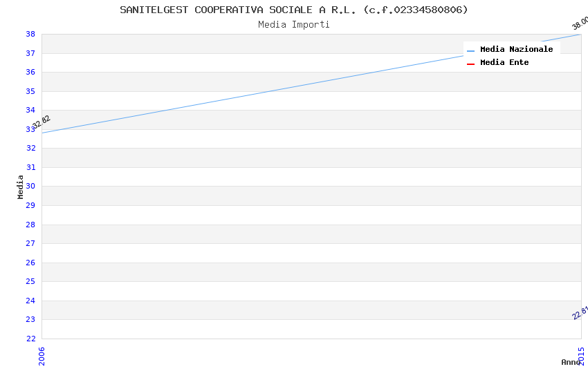Click y-axis tick value 26
Image resolution: width=588 pixels, height=380 pixels.
click(30, 263)
